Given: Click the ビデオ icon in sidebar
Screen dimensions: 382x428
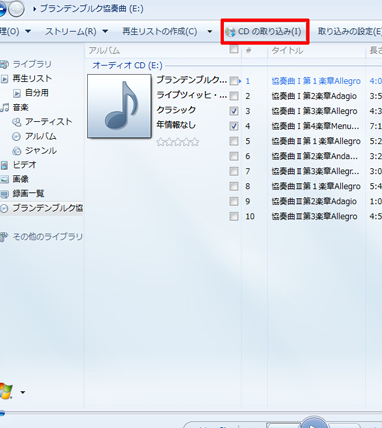Looking at the screenshot, I should (x=4, y=165).
